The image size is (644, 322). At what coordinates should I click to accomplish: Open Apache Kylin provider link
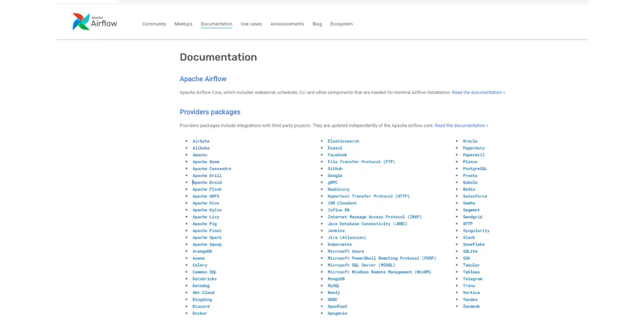(x=207, y=210)
